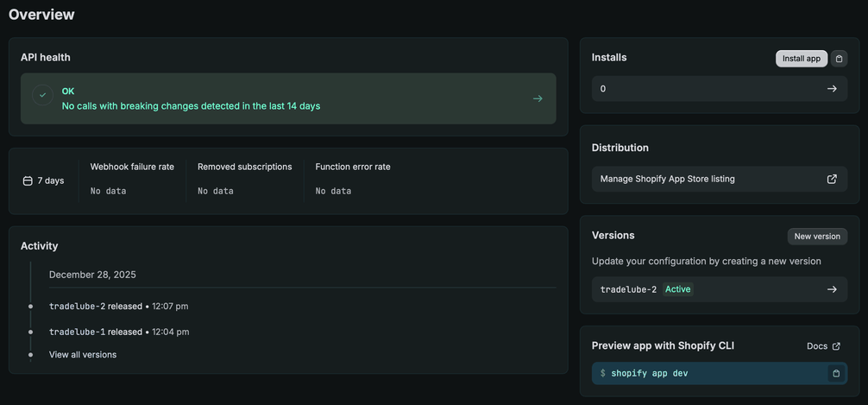Click View all versions
The image size is (868, 405).
83,355
